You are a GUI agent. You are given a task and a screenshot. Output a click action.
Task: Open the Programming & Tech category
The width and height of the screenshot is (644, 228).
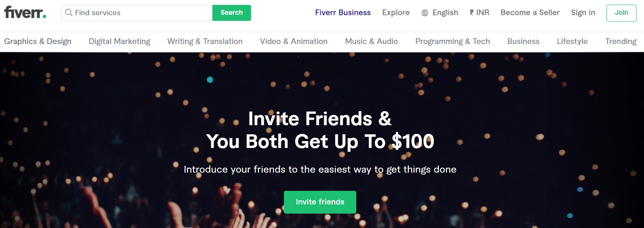click(x=452, y=41)
